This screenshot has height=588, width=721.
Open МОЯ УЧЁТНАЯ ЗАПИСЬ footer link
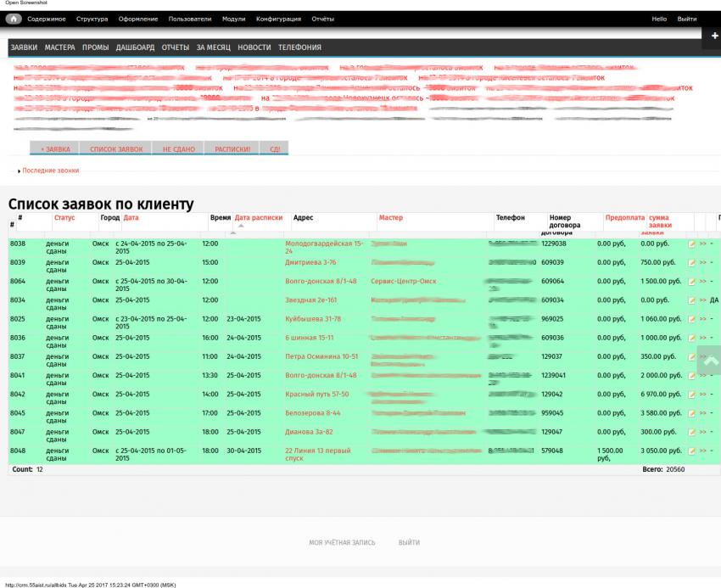[x=342, y=543]
